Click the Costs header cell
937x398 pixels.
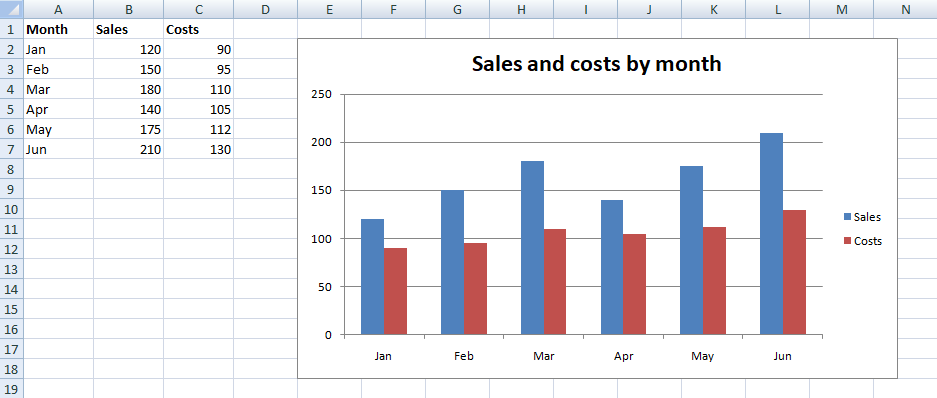(x=198, y=29)
